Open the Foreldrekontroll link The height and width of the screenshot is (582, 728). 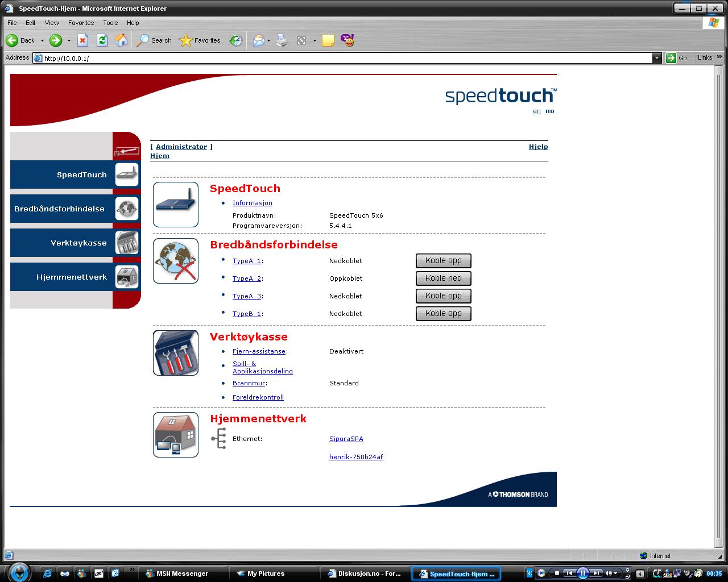(258, 397)
